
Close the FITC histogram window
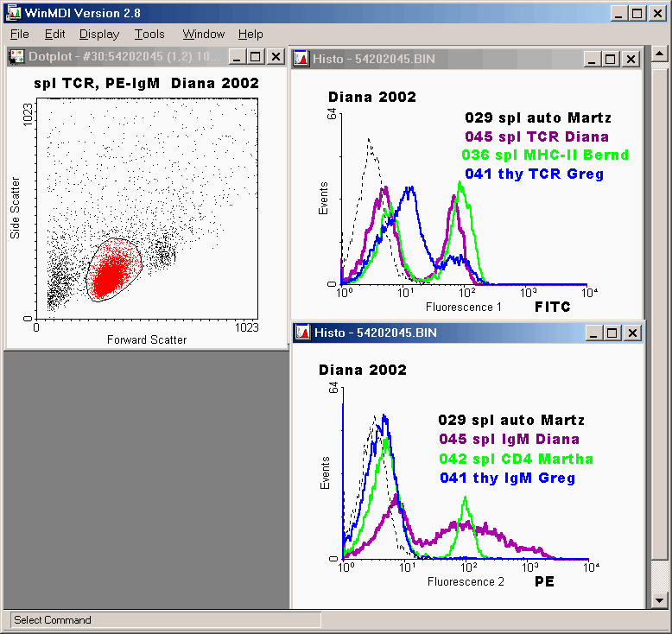pos(631,59)
